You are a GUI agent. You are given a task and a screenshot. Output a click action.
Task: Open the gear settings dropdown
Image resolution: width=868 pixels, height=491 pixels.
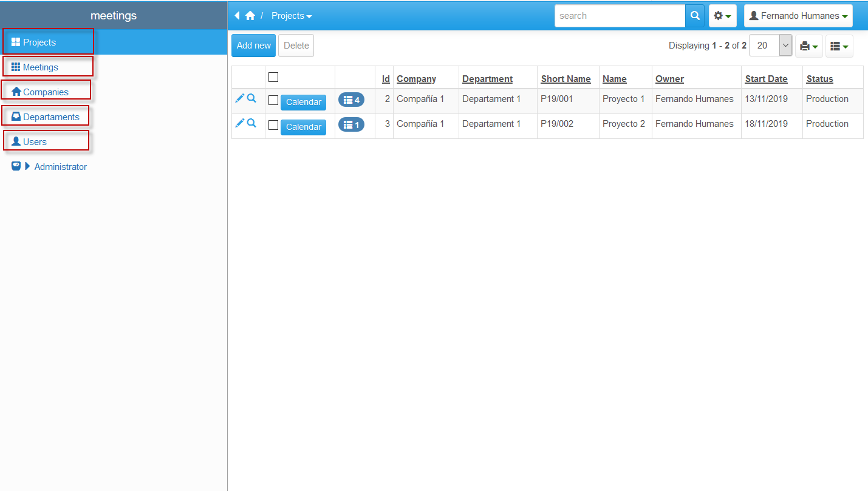[x=722, y=16]
